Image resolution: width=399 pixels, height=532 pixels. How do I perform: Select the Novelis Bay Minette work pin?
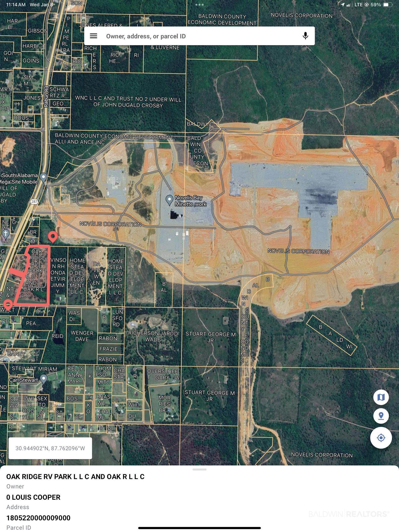(169, 200)
